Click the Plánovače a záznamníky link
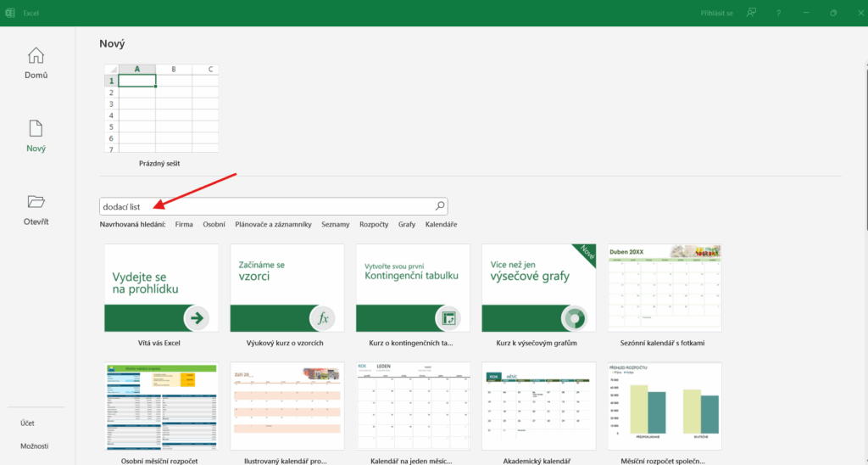The image size is (868, 465). click(x=273, y=225)
